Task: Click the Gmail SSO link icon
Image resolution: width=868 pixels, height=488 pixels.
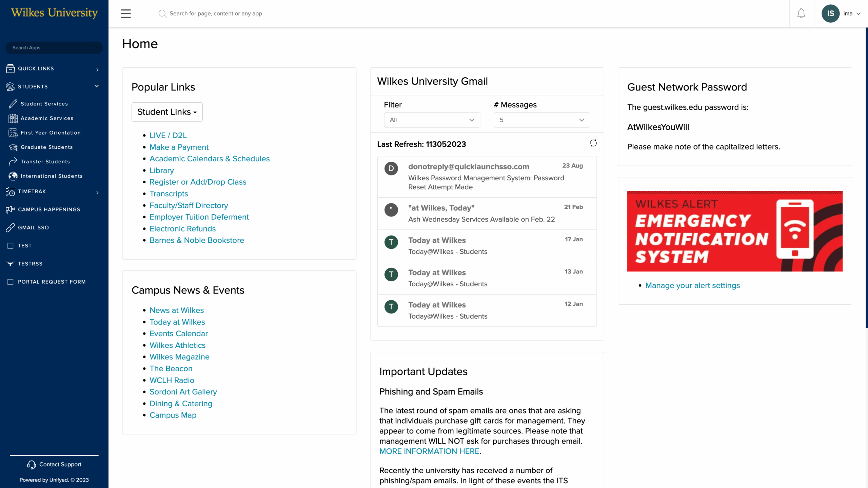Action: coord(10,228)
